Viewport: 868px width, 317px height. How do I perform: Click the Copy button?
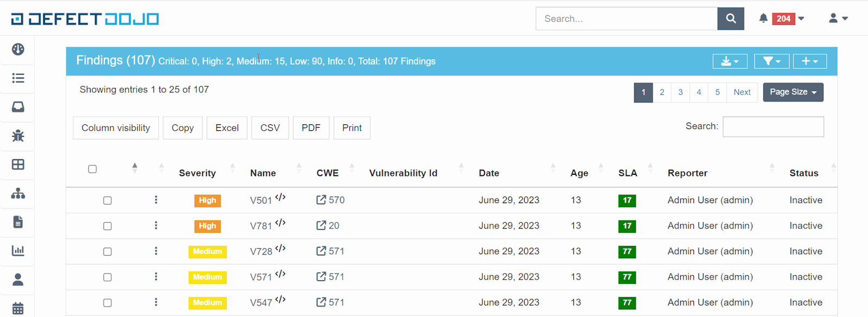182,128
